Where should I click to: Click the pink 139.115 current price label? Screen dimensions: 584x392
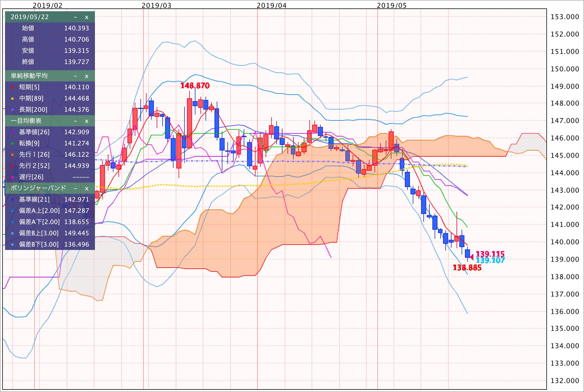click(x=490, y=254)
